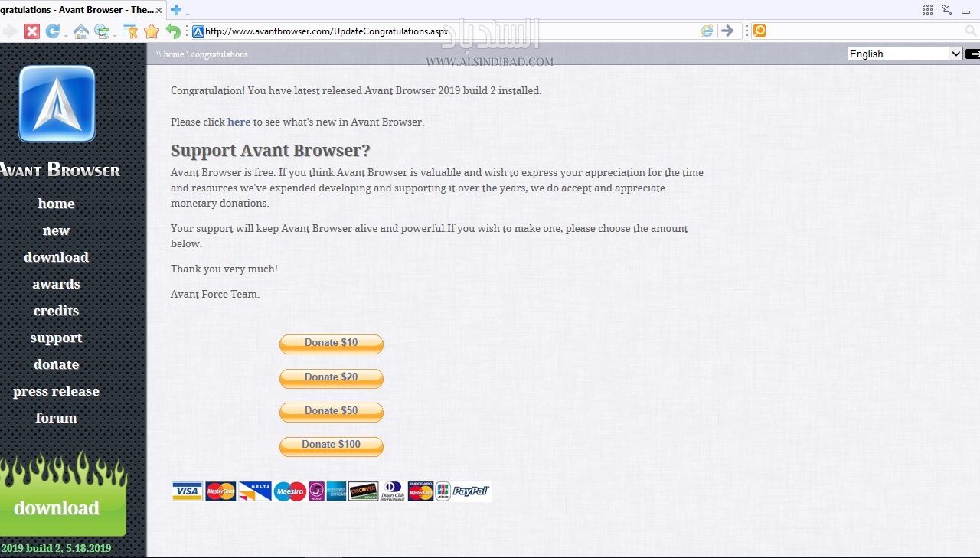Click the Donate $20 button
Screen dimensions: 980x558
pyautogui.click(x=332, y=378)
